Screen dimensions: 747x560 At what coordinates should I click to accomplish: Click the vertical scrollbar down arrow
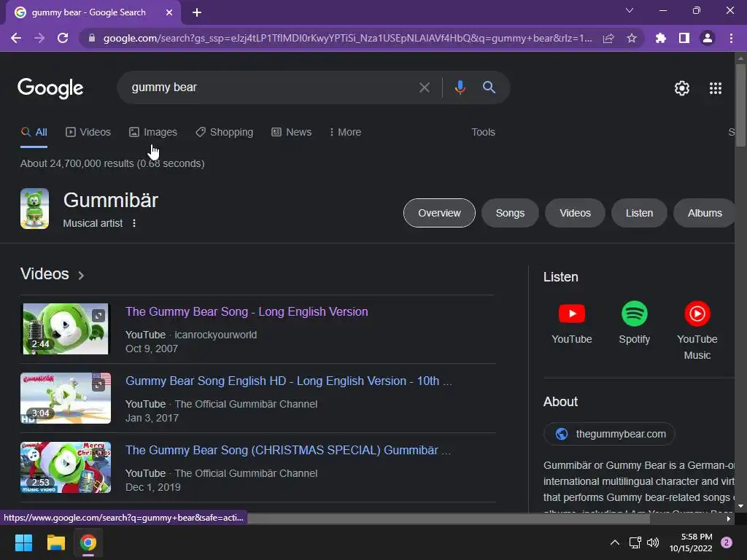pyautogui.click(x=740, y=506)
